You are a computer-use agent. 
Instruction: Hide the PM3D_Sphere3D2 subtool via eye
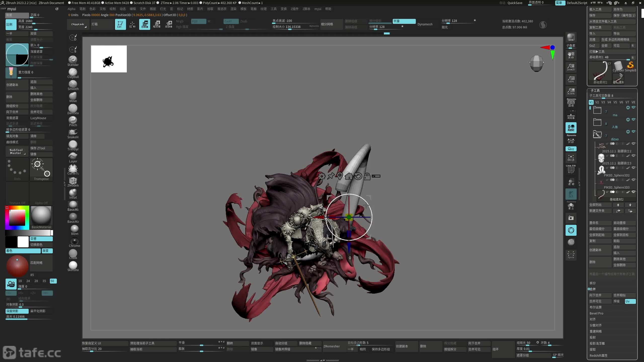634,168
